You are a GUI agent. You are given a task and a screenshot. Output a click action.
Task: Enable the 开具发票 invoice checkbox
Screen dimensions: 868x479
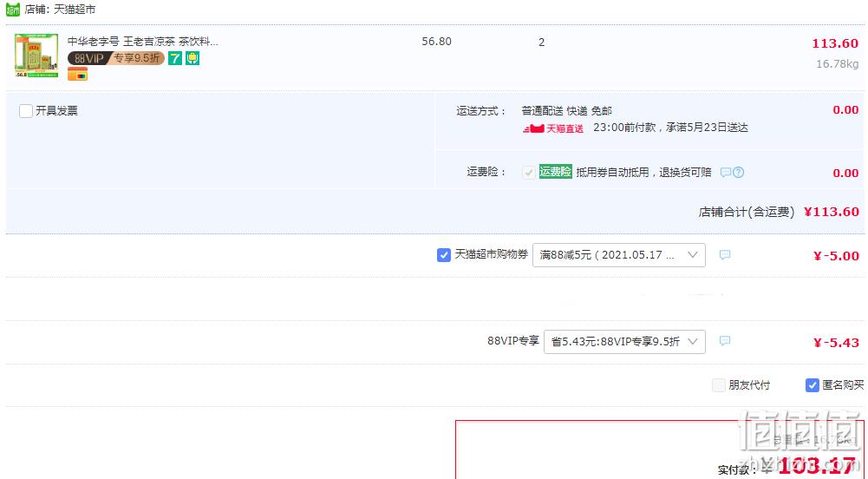(25, 111)
